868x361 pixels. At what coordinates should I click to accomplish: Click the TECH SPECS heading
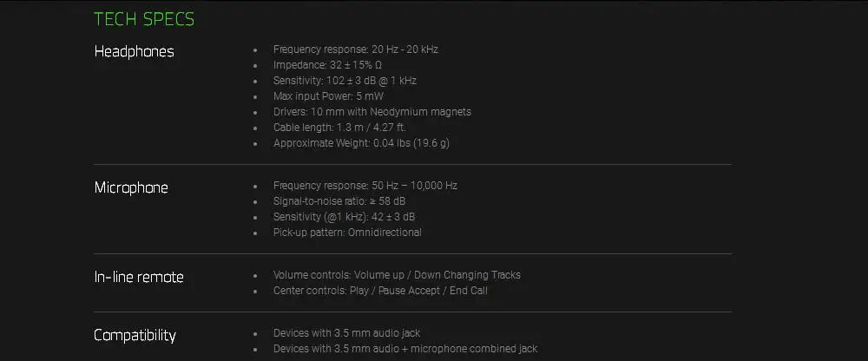point(144,19)
